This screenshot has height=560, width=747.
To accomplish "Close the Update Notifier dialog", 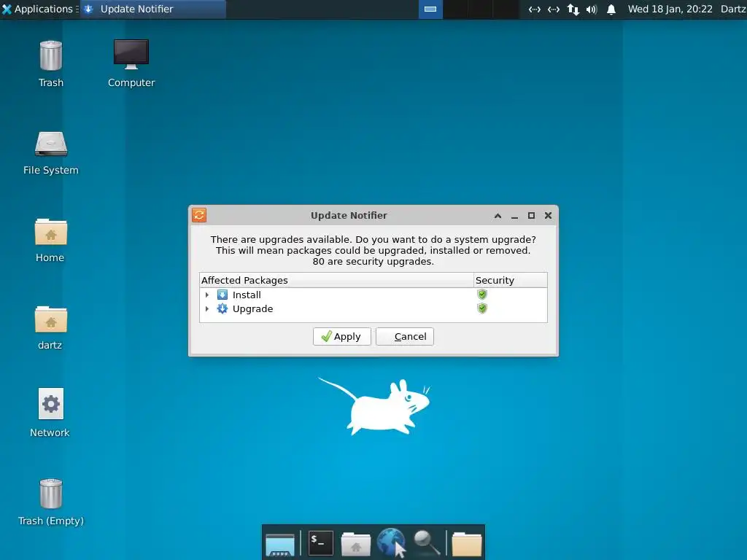I will (549, 216).
